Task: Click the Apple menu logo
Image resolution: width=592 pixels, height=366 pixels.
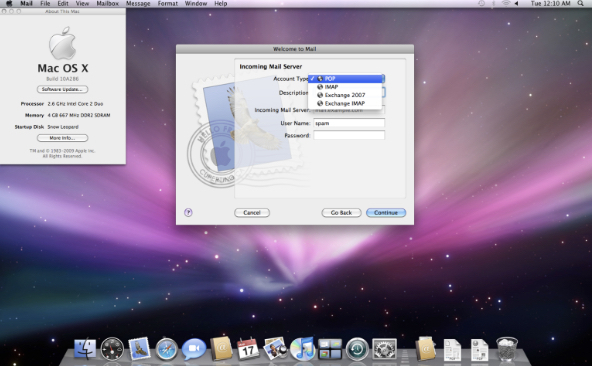Action: click(x=9, y=3)
